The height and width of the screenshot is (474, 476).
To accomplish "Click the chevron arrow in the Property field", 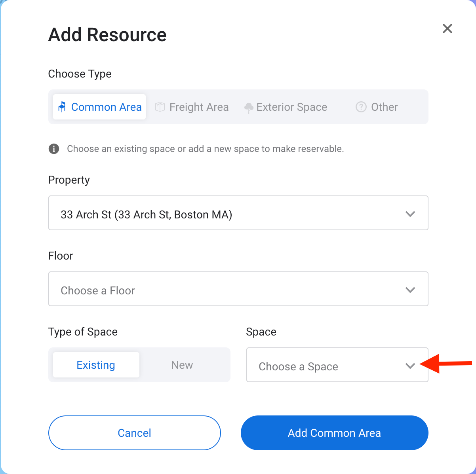I will tap(410, 214).
